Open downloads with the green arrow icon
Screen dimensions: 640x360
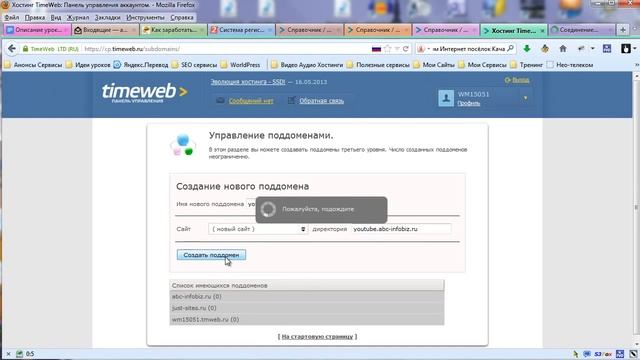pos(527,49)
